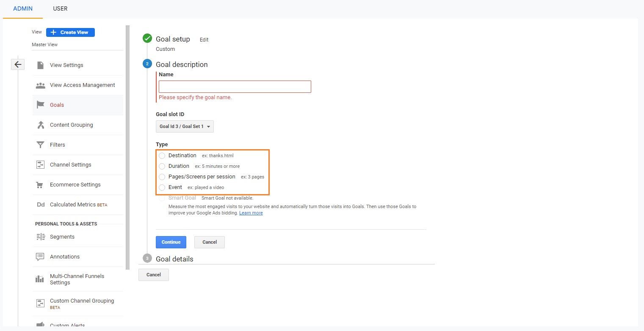The height and width of the screenshot is (331, 644).
Task: Select the Destination goal type
Action: [x=162, y=156]
